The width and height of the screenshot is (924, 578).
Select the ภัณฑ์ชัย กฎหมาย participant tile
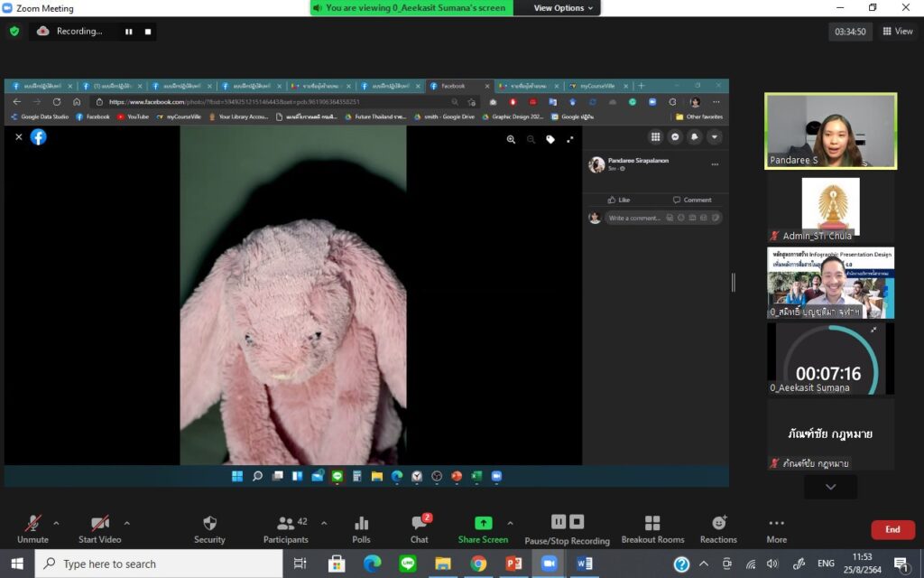point(831,434)
